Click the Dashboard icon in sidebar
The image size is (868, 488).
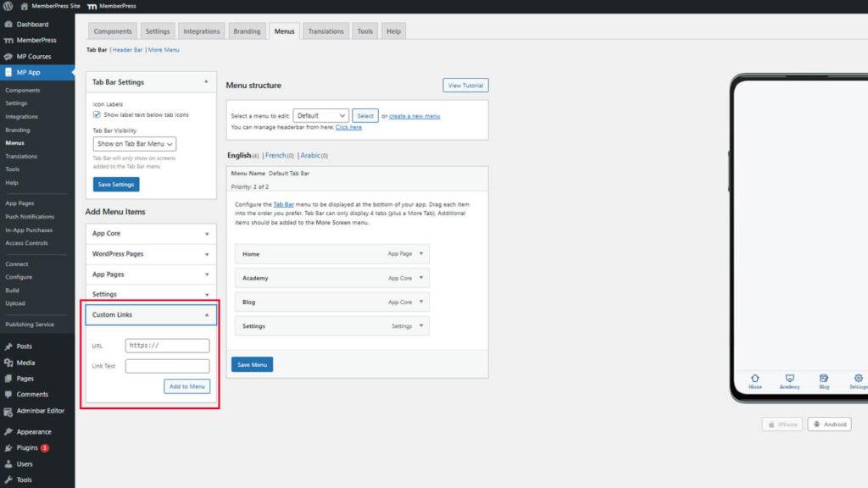(x=8, y=25)
